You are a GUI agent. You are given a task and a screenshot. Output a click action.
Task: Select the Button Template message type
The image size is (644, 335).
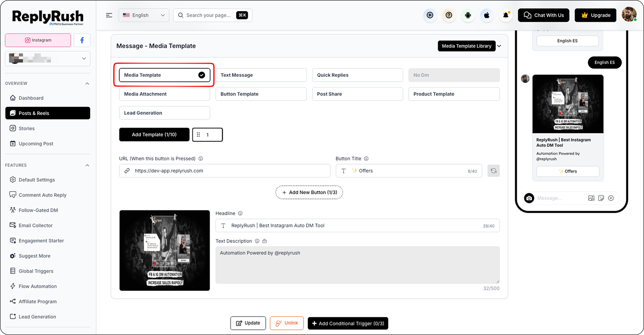point(261,94)
